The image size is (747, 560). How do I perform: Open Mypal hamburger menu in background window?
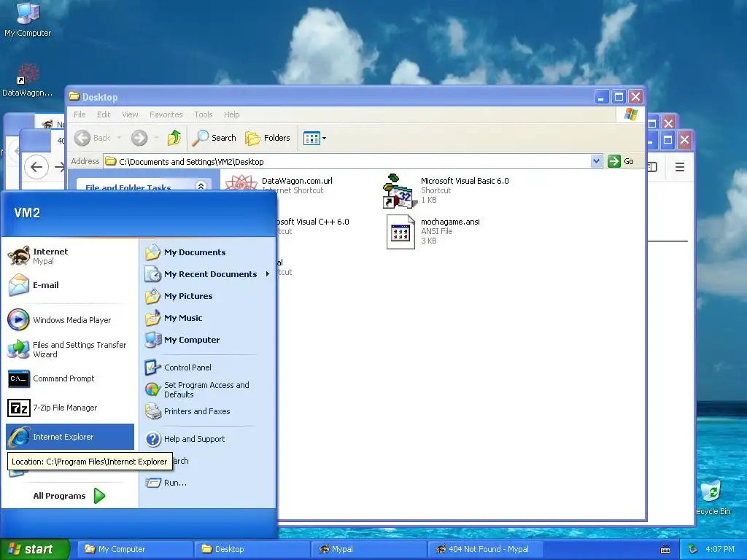coord(679,167)
